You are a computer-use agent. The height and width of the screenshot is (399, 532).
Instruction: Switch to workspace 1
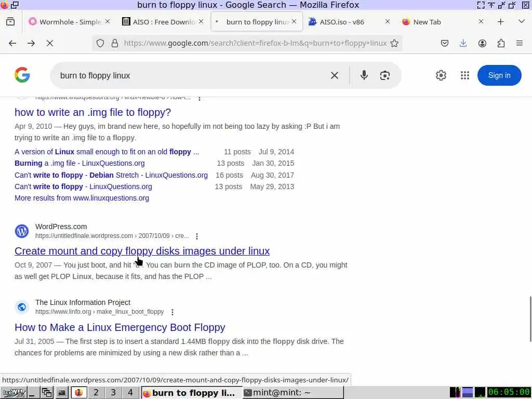point(79,393)
